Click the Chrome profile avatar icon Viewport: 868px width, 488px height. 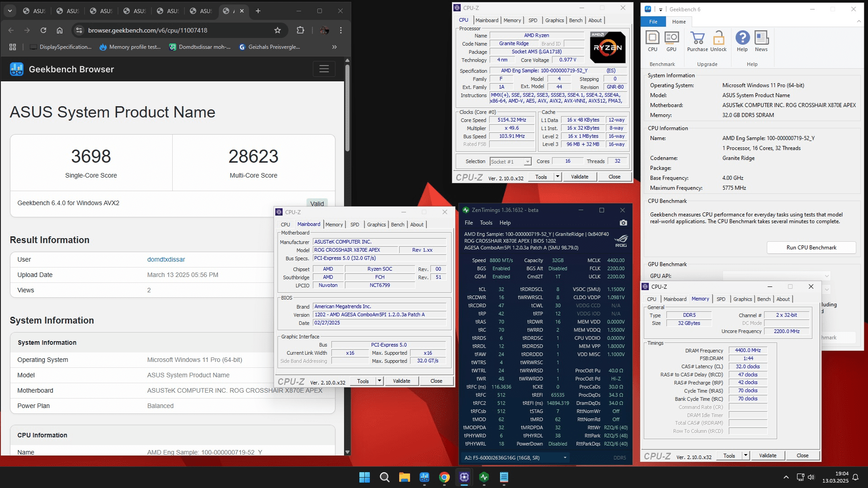pos(324,30)
